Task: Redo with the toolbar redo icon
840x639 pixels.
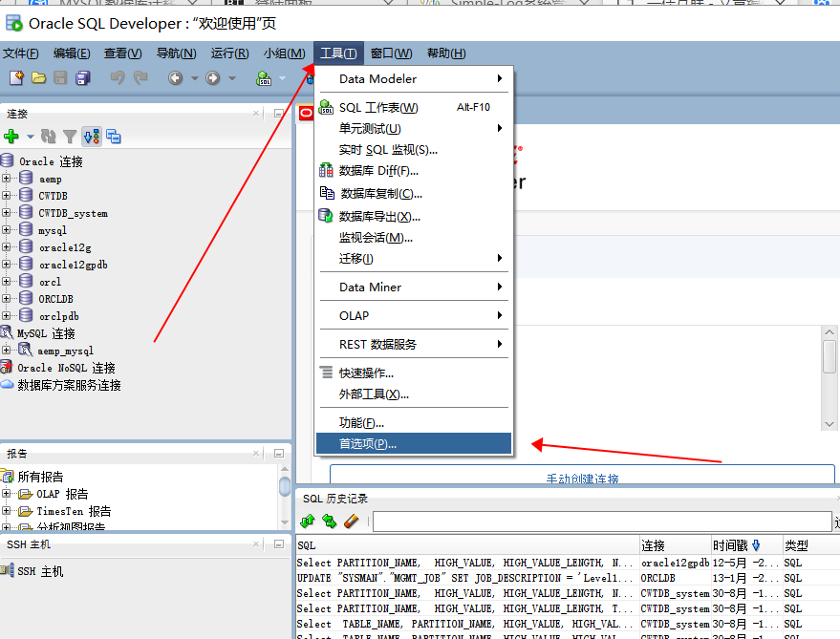Action: [140, 78]
